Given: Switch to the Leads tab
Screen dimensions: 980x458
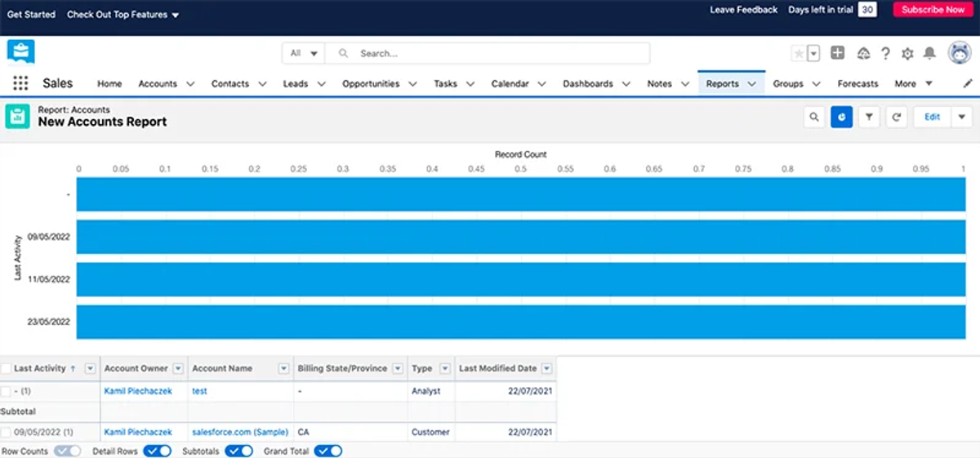Looking at the screenshot, I should tap(296, 83).
